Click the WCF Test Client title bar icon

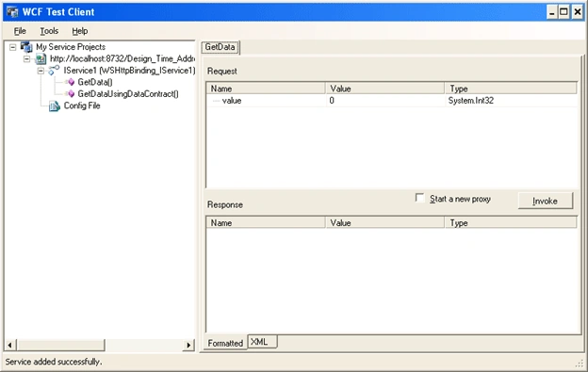(12, 12)
